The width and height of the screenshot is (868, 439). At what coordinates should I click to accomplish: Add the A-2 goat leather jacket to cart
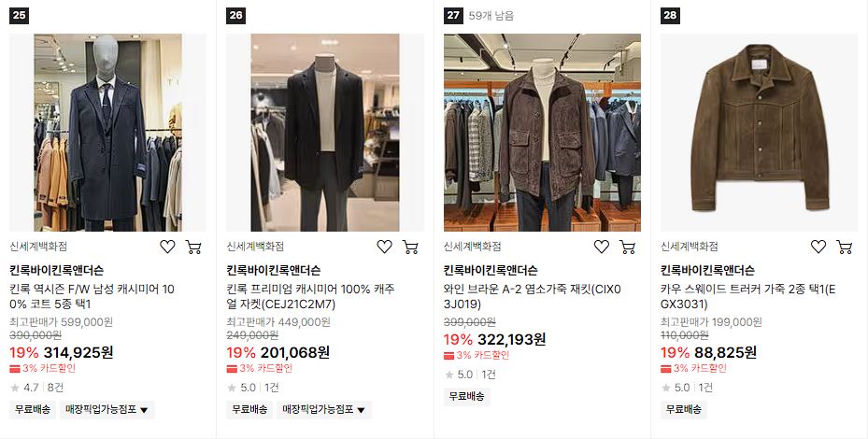click(627, 247)
